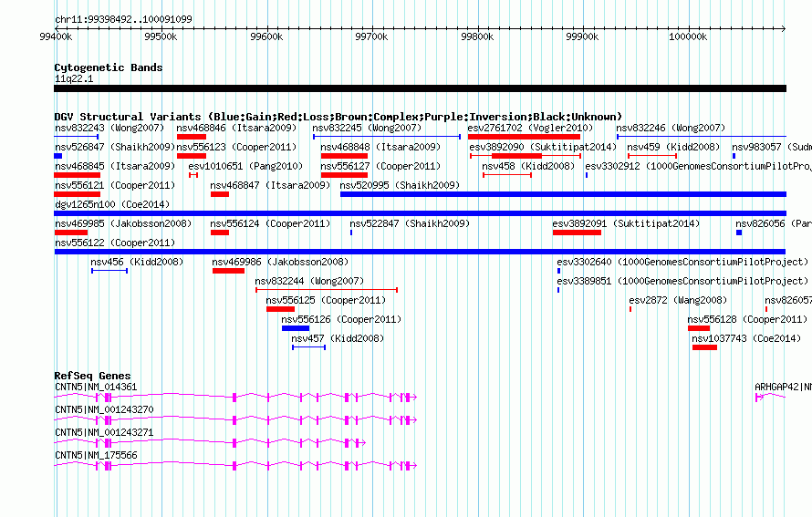The width and height of the screenshot is (812, 517).
Task: Open CNTN5|NM_175566 gene transcript
Action: coord(235,465)
